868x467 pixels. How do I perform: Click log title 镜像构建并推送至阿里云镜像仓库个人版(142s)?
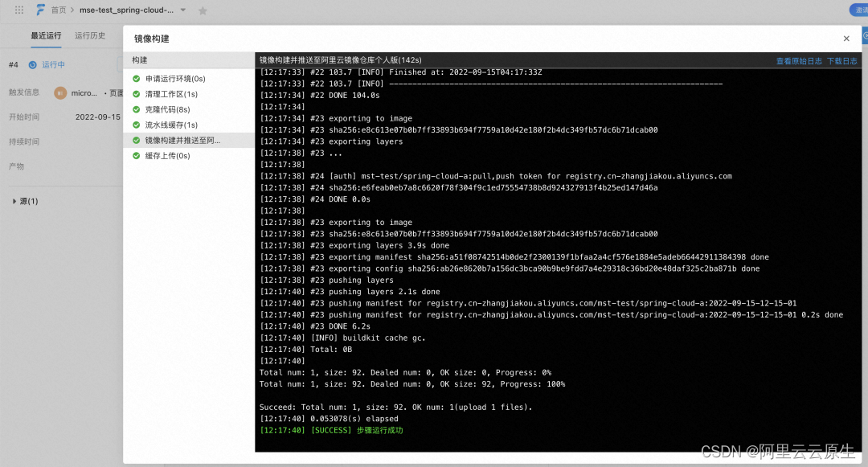coord(341,59)
